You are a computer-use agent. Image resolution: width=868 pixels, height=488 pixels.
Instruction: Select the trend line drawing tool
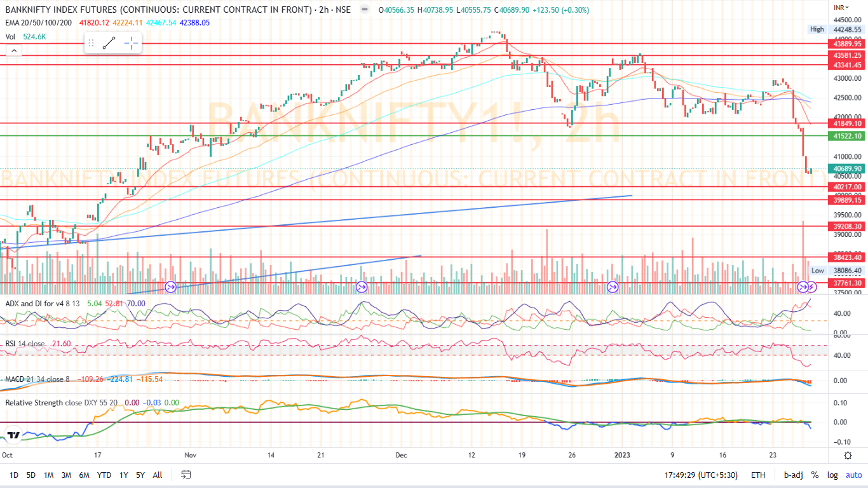[109, 43]
